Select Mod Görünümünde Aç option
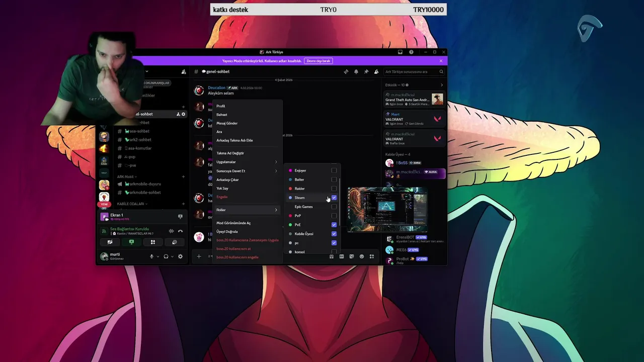The image size is (644, 362). [247, 223]
